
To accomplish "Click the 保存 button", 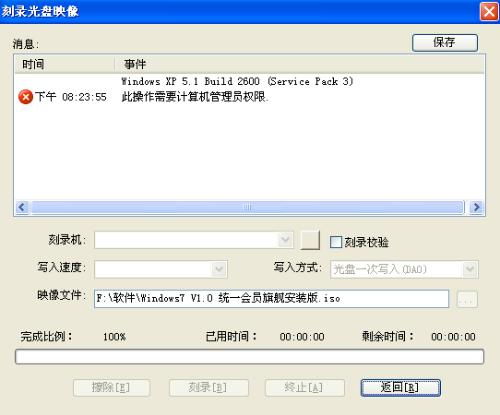I will [445, 43].
